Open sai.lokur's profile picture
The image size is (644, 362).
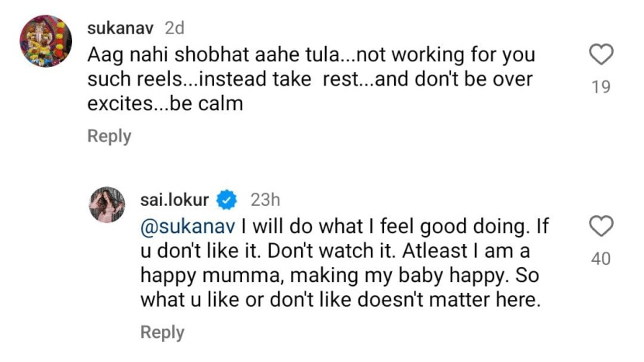107,204
